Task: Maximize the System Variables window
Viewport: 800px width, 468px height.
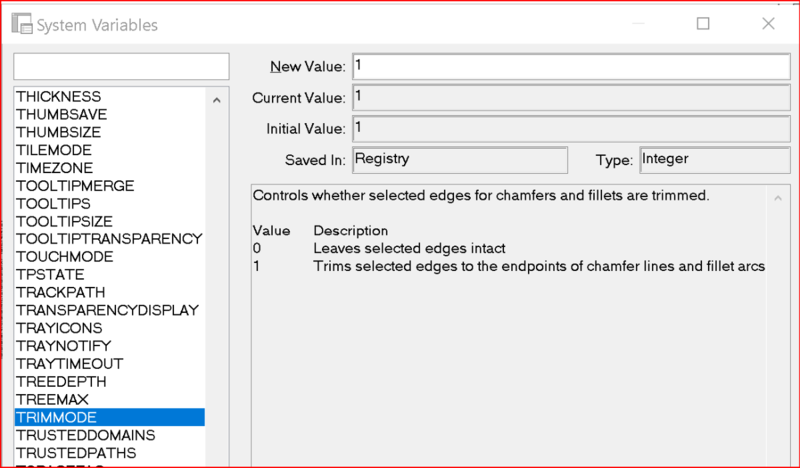Action: [703, 24]
